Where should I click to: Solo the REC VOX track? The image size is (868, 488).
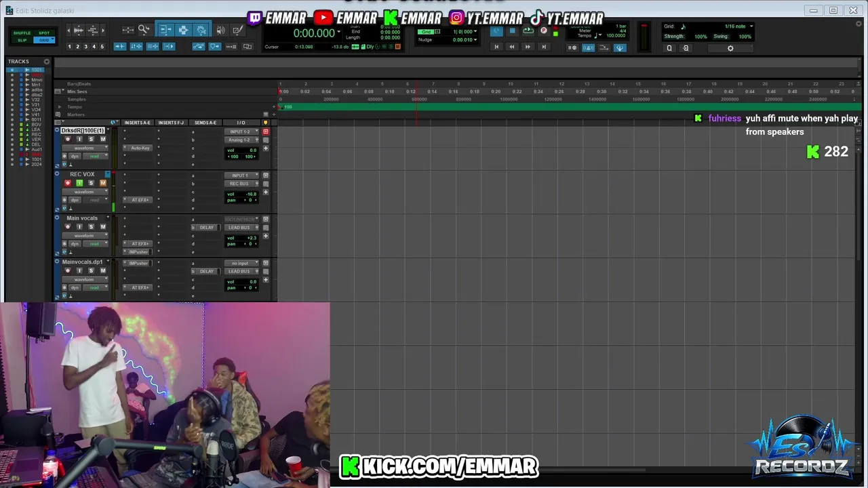[x=91, y=183]
